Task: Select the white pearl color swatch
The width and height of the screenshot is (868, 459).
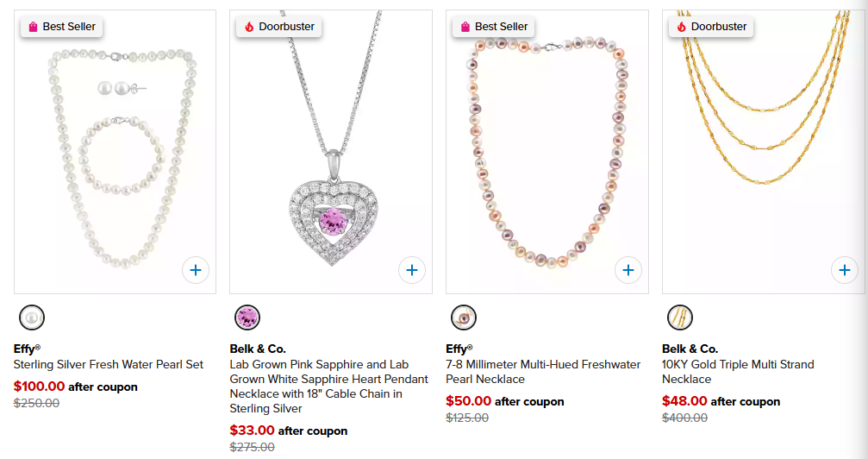Action: [32, 318]
